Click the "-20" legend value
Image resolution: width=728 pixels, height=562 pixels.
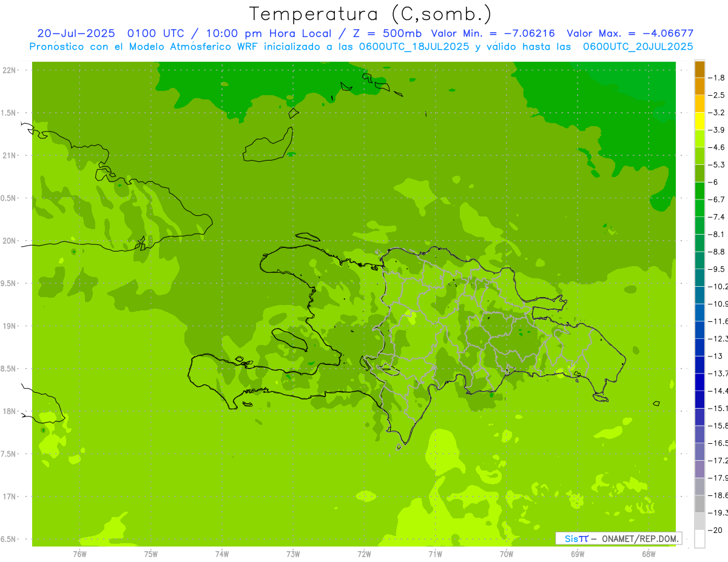(716, 530)
